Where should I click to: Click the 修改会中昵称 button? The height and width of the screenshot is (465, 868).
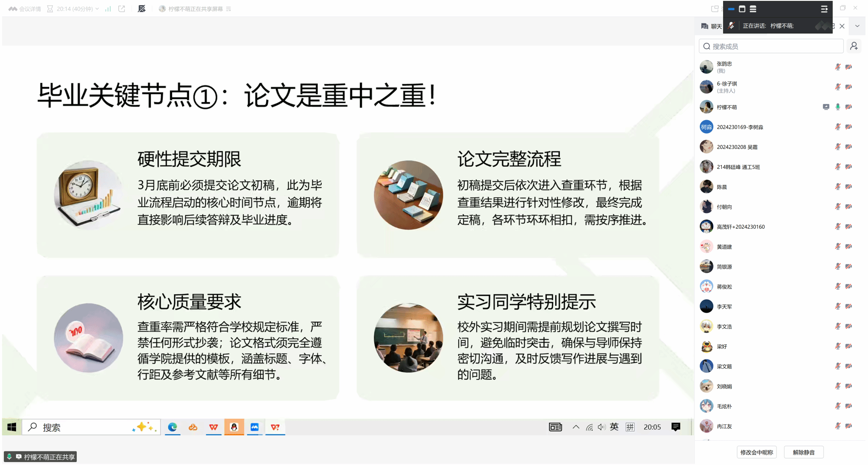[x=757, y=452]
